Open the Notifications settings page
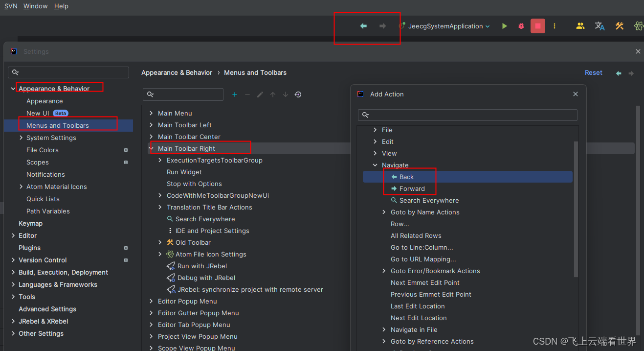Viewport: 644px width, 351px height. 45,174
